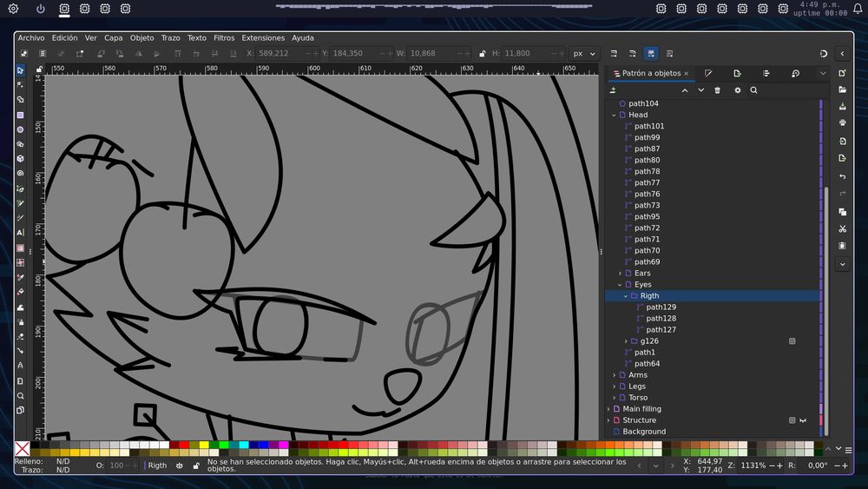
Task: Open the Edición menu
Action: [65, 37]
